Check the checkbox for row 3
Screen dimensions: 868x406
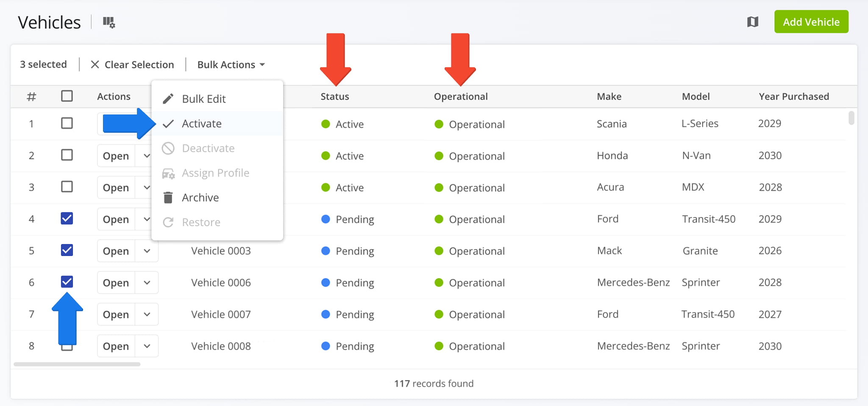tap(67, 187)
